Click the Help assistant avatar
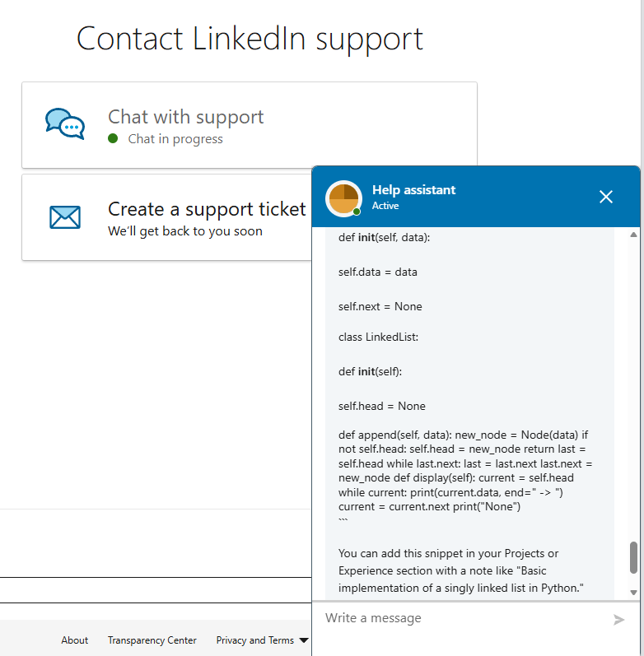The height and width of the screenshot is (656, 644). [343, 198]
